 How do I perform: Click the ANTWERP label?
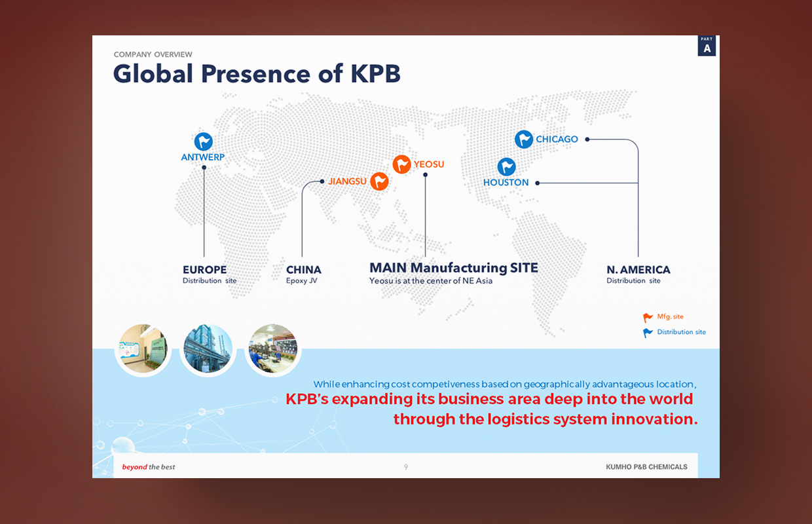coord(203,157)
